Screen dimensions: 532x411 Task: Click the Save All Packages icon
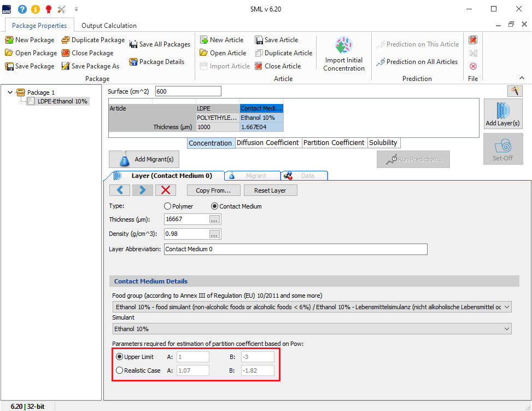tap(133, 44)
